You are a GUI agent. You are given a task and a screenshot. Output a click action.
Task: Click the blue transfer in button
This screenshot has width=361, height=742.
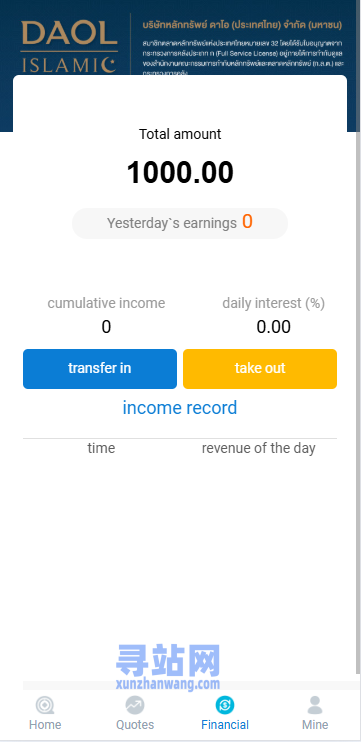point(100,369)
